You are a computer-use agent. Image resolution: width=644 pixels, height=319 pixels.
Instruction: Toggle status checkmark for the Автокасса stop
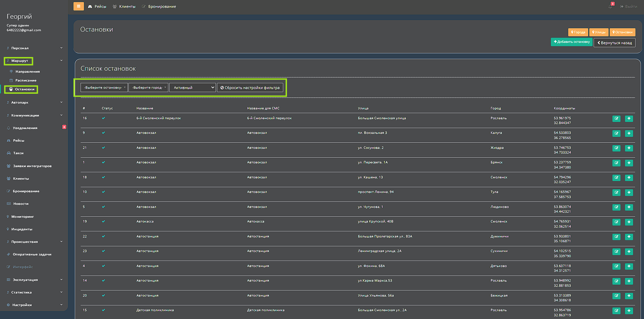(103, 221)
